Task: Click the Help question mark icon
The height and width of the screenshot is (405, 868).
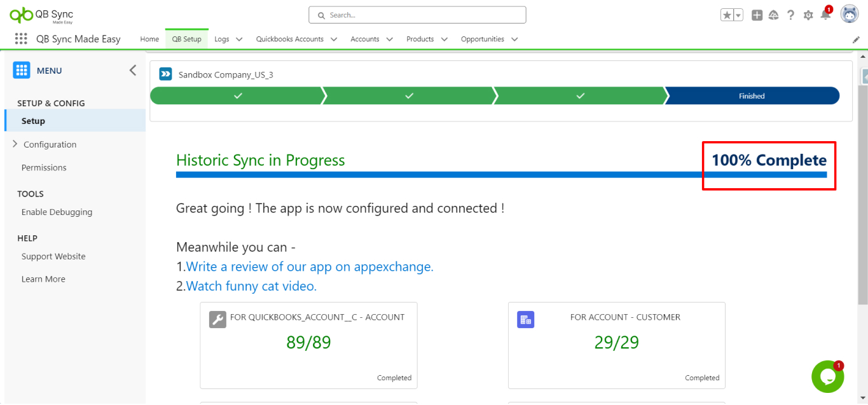Action: (x=790, y=15)
